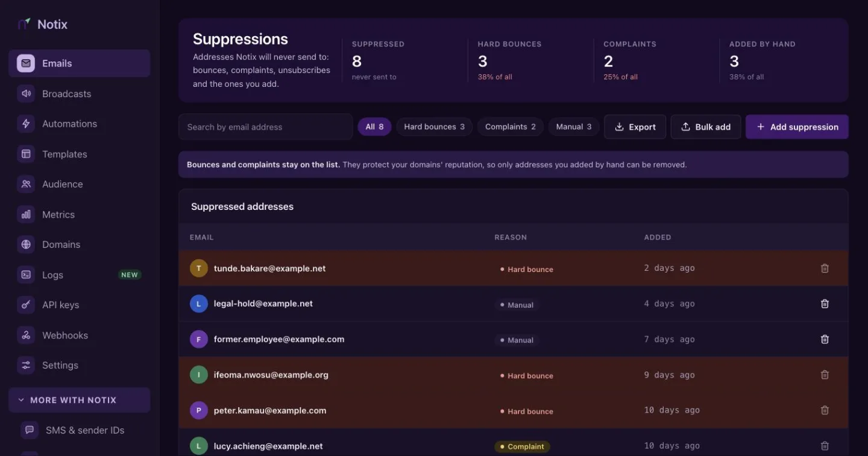The height and width of the screenshot is (456, 868).
Task: Filter by Hard bounces 3
Action: 434,127
